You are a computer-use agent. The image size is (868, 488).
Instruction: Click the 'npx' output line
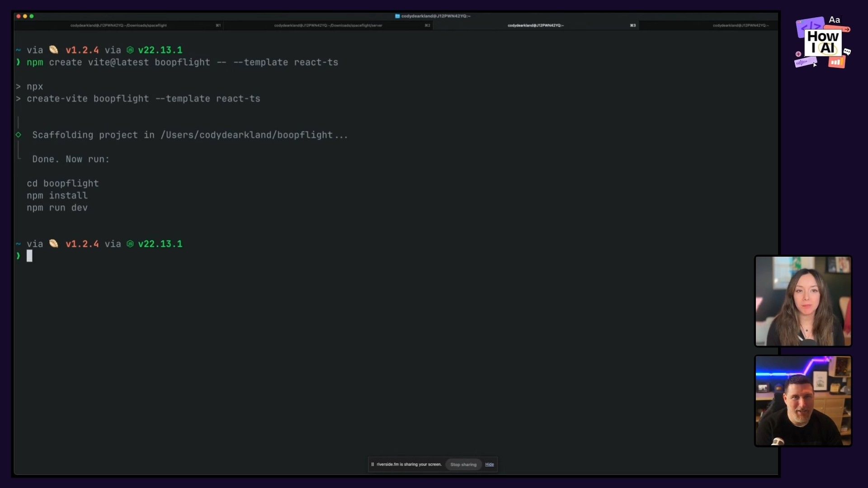(x=35, y=87)
